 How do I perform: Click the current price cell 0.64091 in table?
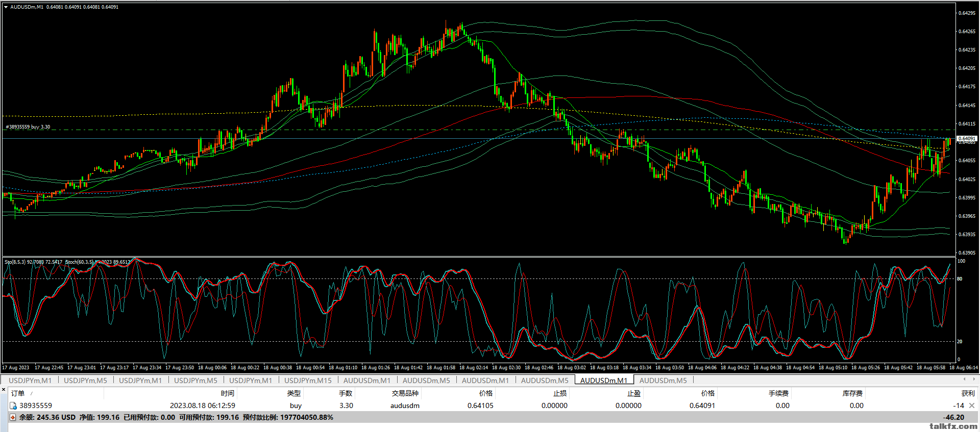tap(702, 405)
